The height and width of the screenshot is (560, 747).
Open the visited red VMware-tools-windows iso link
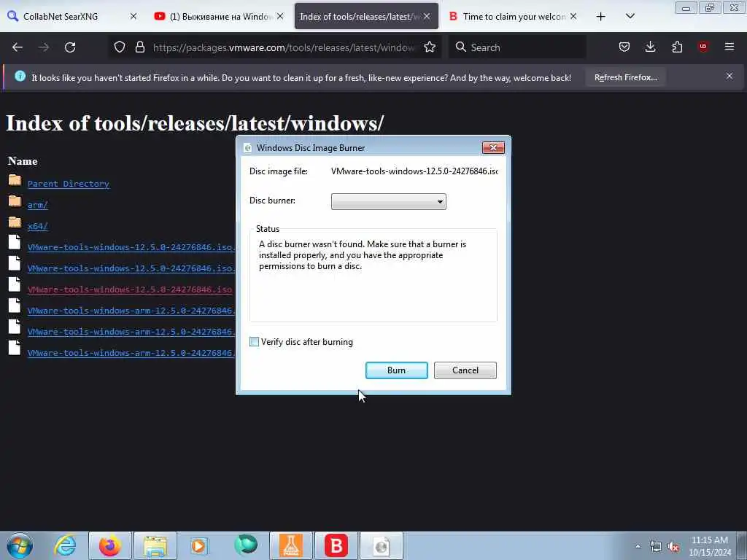tap(130, 289)
